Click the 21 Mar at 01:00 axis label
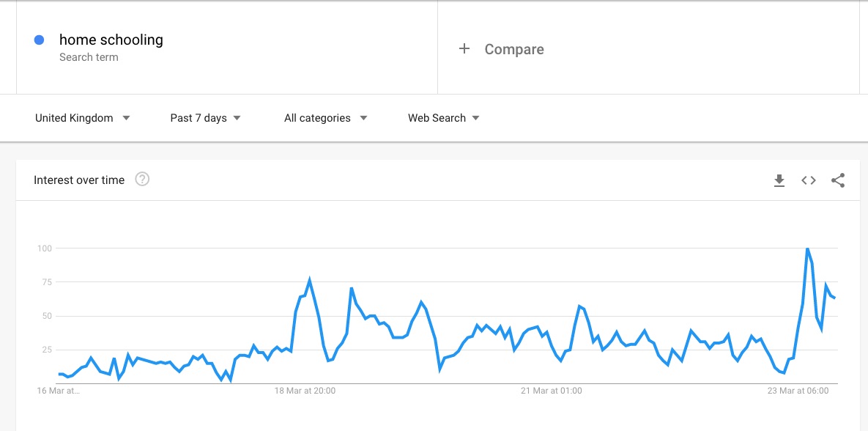 [552, 391]
